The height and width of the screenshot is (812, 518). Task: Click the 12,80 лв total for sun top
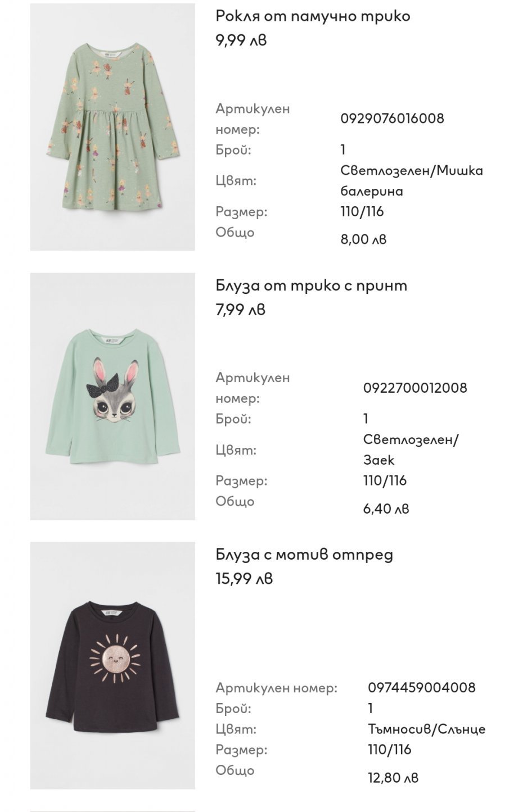click(x=393, y=778)
